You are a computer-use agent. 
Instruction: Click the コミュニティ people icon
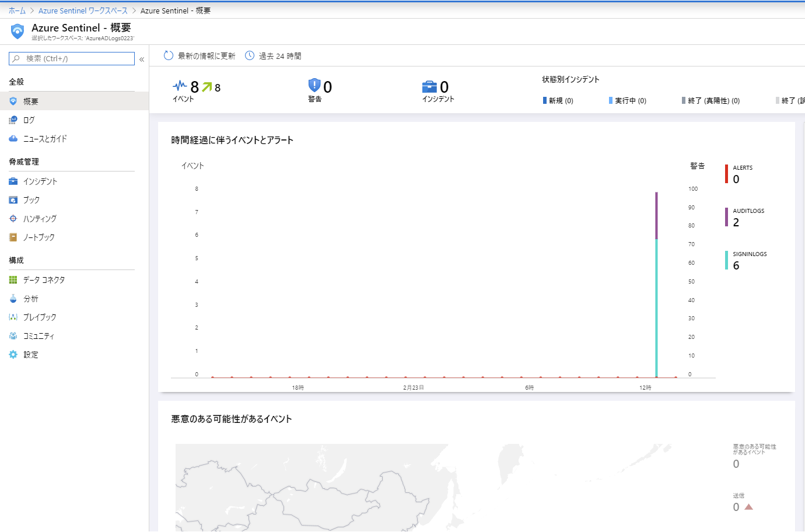[13, 336]
